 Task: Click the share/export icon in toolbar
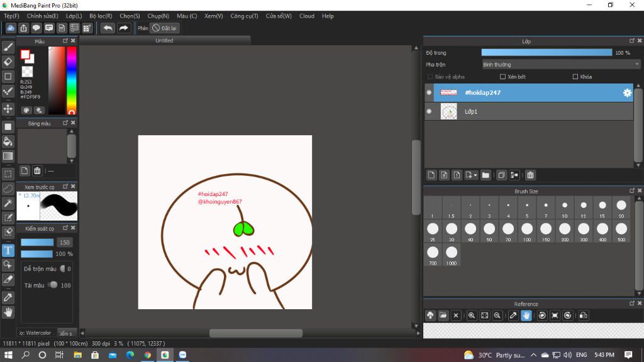pos(23,28)
